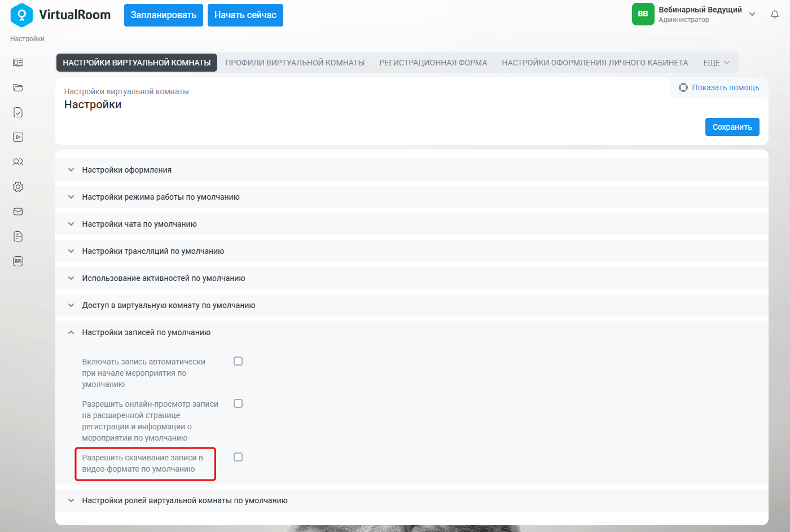Open the news card icon in sidebar
Image resolution: width=790 pixels, height=532 pixels.
18,63
